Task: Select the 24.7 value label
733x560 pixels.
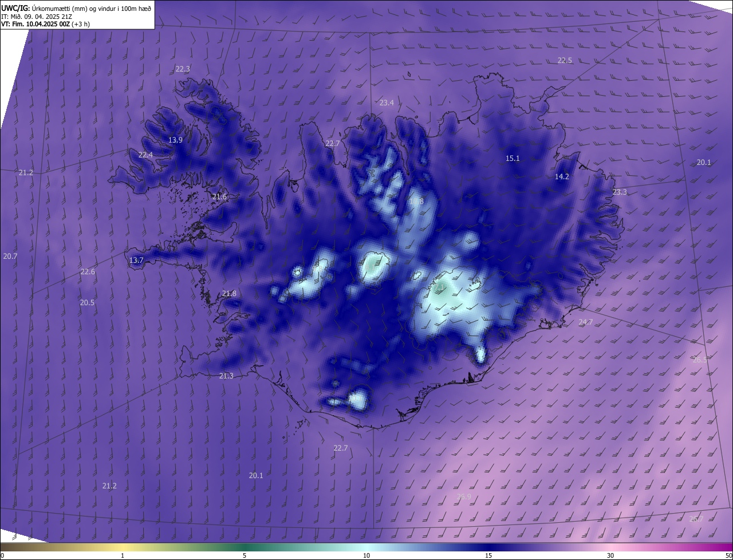Action: point(585,322)
